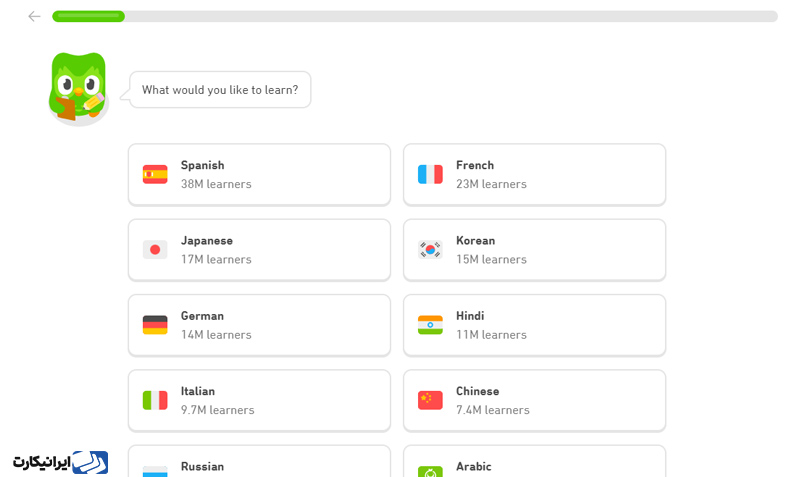Click the Japan flag icon
The width and height of the screenshot is (800, 477).
pyautogui.click(x=155, y=249)
